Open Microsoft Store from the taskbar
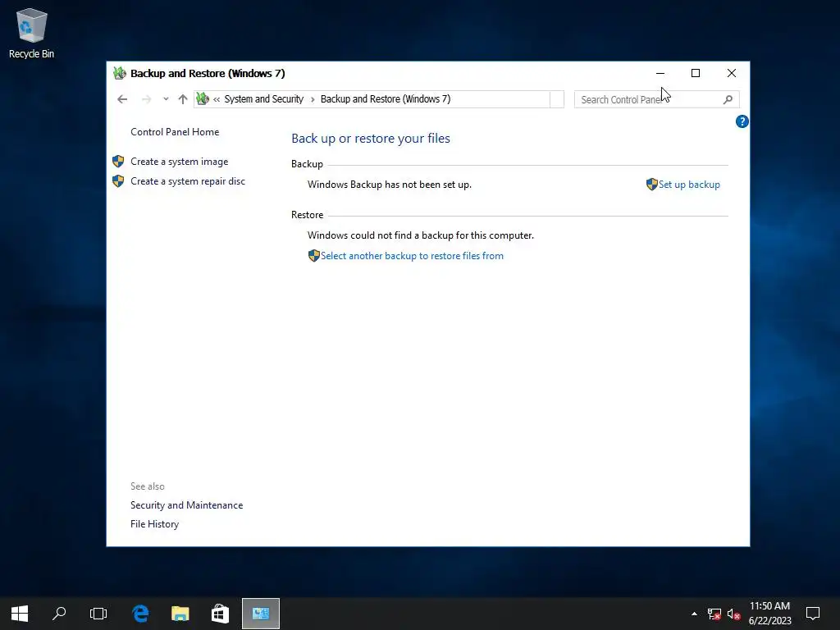840x630 pixels. click(220, 614)
